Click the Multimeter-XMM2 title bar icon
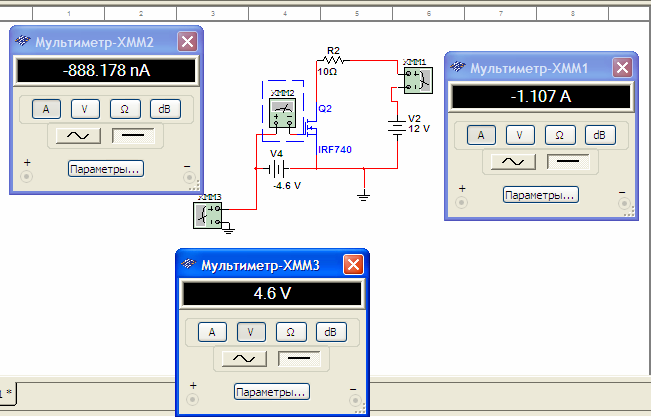The width and height of the screenshot is (651, 417). coord(23,41)
